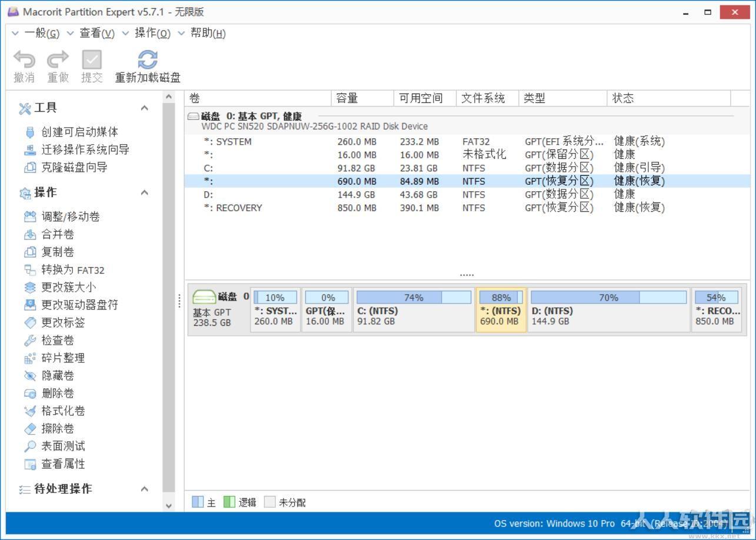756x540 pixels.
Task: Select the *: RECOVERY volume row
Action: [467, 208]
